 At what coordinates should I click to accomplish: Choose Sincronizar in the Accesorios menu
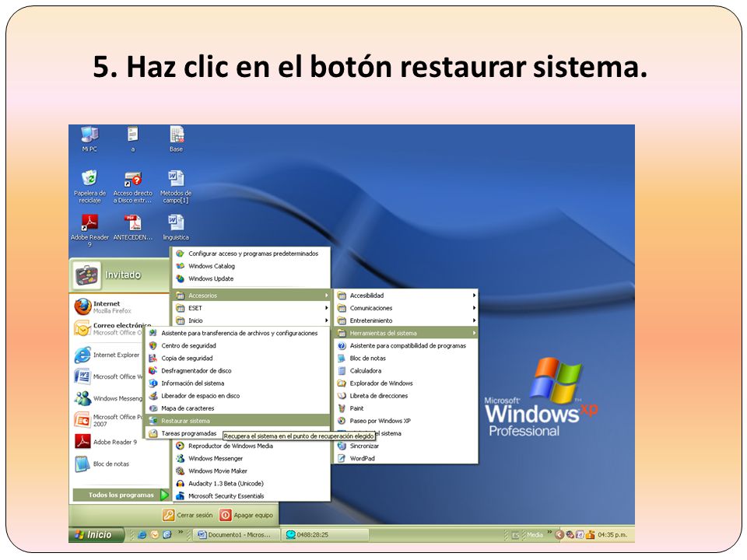[405, 446]
